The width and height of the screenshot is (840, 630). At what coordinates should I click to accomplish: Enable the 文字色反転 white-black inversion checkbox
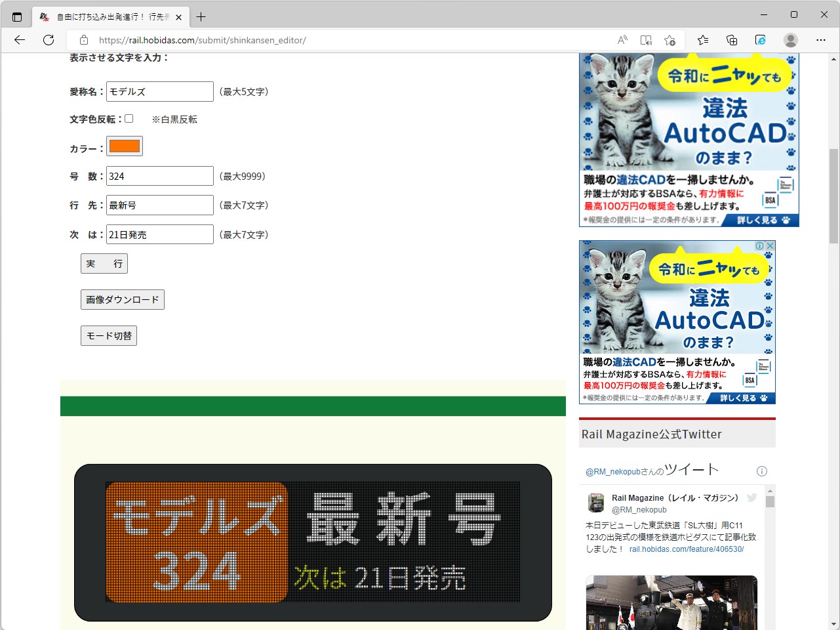129,118
